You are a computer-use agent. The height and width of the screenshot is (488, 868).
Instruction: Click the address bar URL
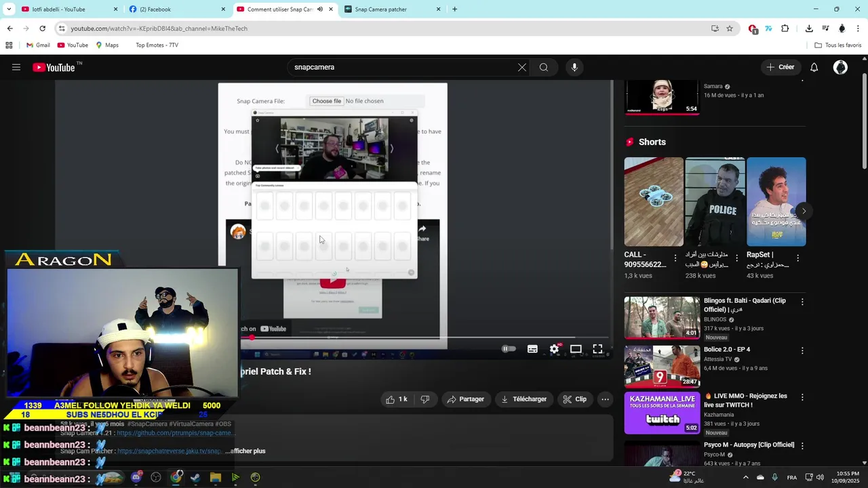click(159, 28)
